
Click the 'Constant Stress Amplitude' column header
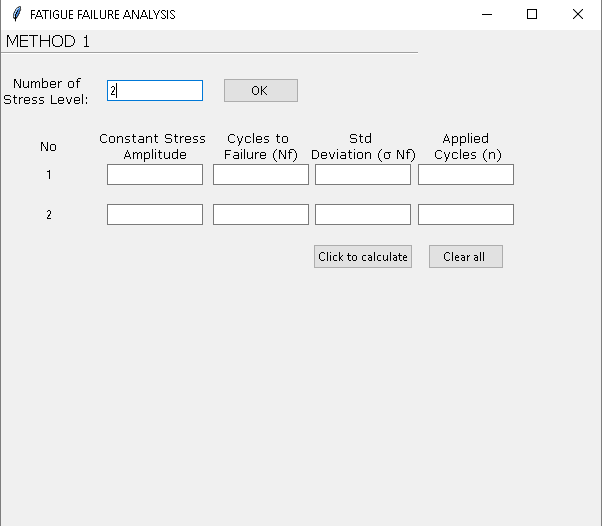click(152, 146)
